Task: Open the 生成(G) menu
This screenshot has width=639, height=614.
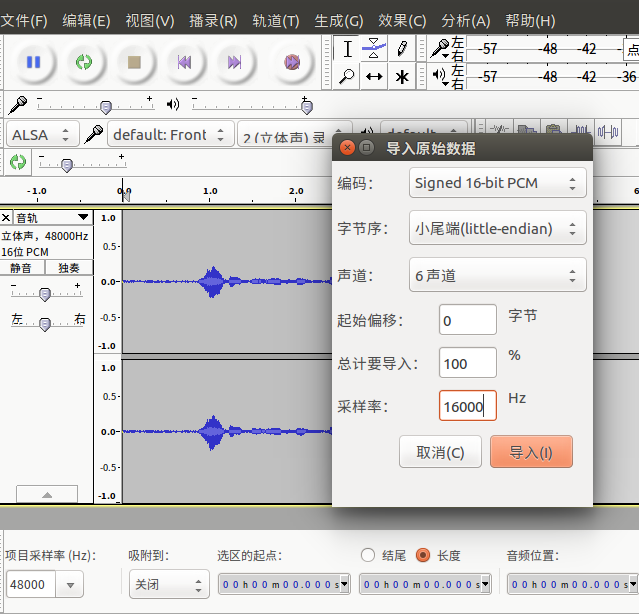Action: 339,21
